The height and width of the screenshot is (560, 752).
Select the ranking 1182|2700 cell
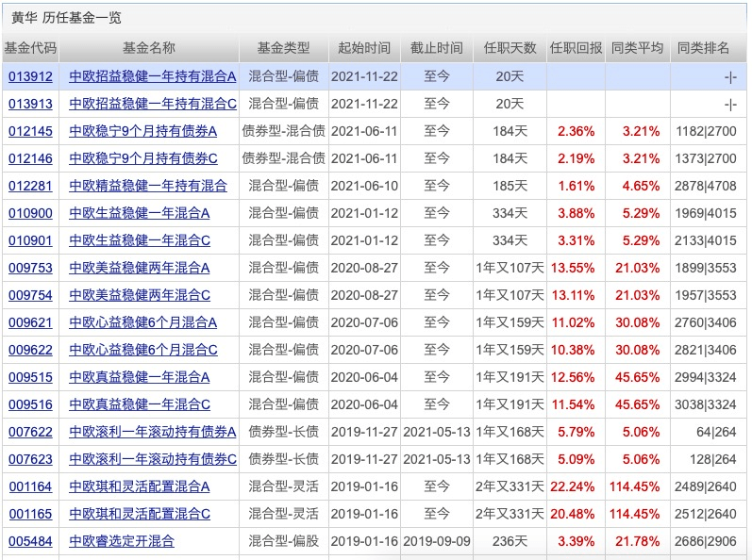pos(706,131)
